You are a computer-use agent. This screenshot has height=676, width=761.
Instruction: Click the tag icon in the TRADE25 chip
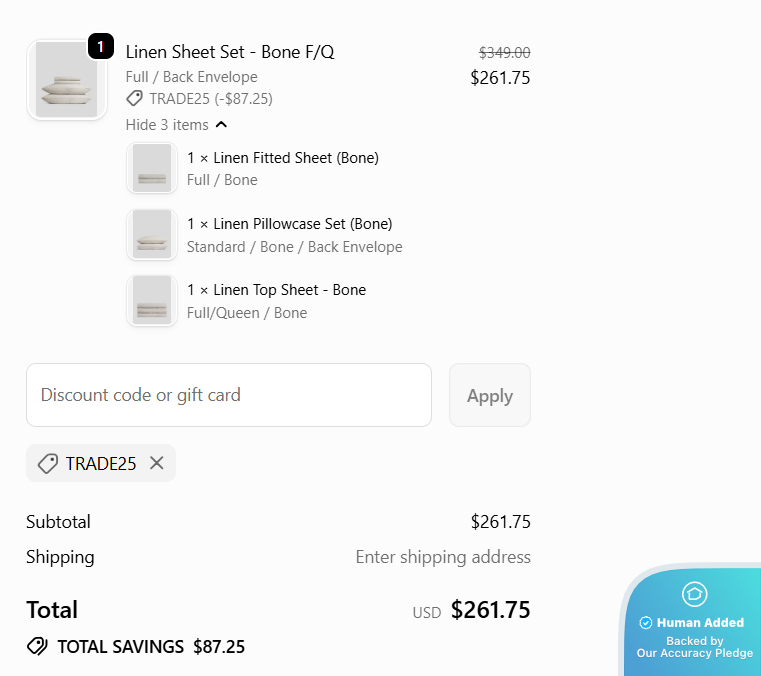pyautogui.click(x=47, y=464)
